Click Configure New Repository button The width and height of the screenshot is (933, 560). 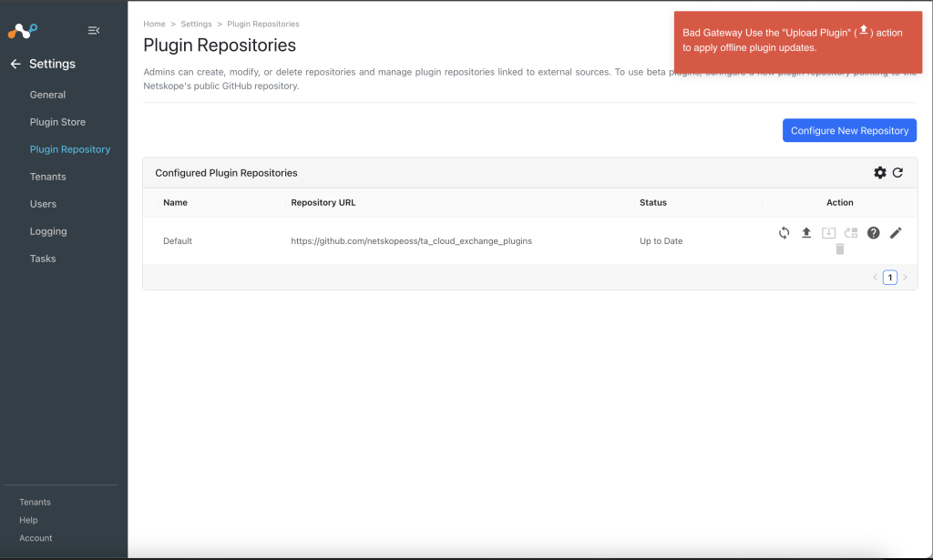(849, 130)
